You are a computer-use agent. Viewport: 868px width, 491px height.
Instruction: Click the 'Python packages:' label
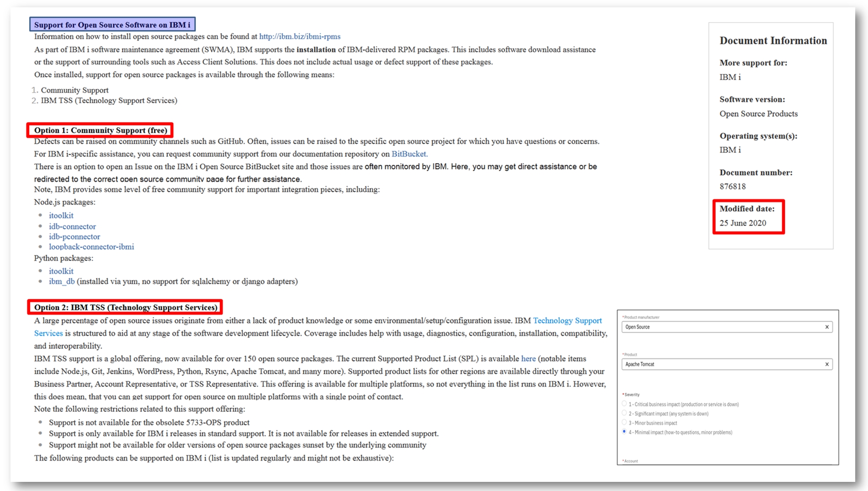point(64,258)
